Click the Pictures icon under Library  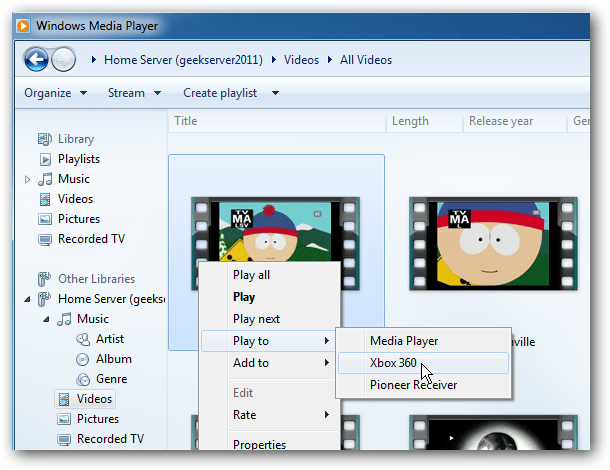click(x=45, y=219)
